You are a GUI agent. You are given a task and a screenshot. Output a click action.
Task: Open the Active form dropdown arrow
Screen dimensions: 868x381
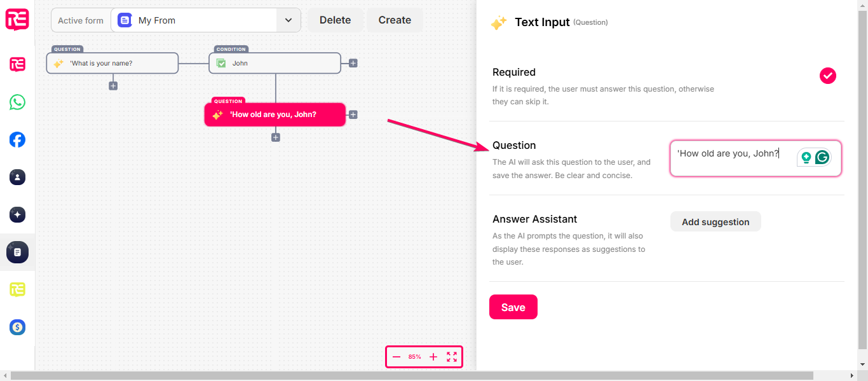(288, 20)
